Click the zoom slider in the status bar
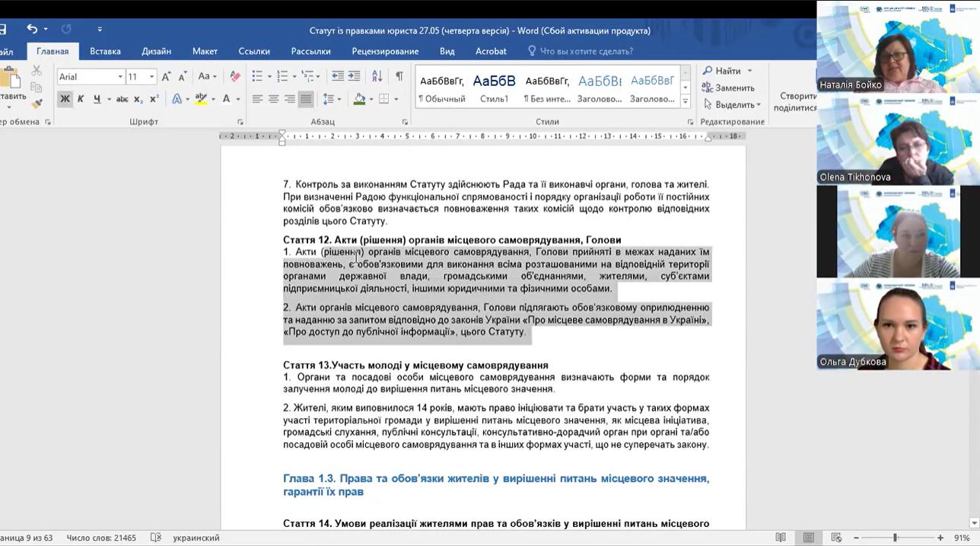 point(896,538)
